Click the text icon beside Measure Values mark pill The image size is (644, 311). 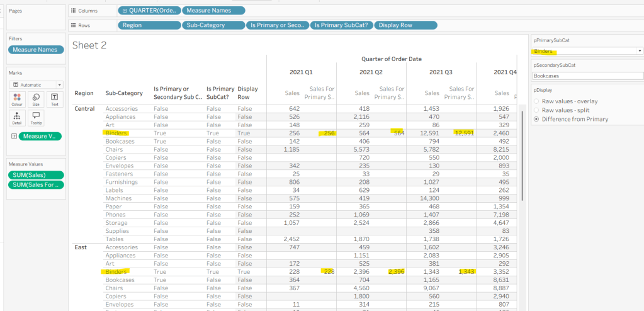[x=14, y=136]
